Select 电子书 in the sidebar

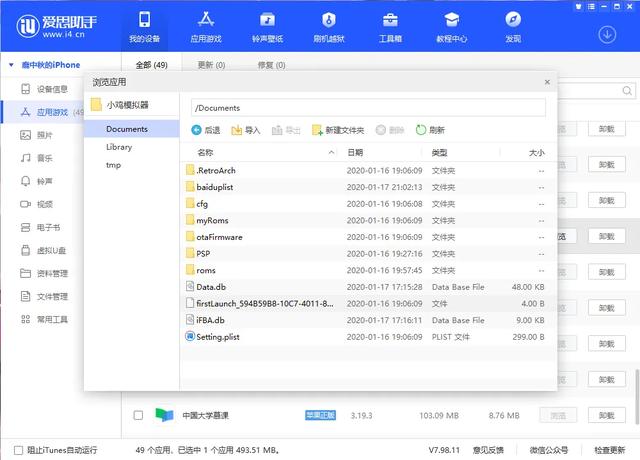click(x=40, y=227)
